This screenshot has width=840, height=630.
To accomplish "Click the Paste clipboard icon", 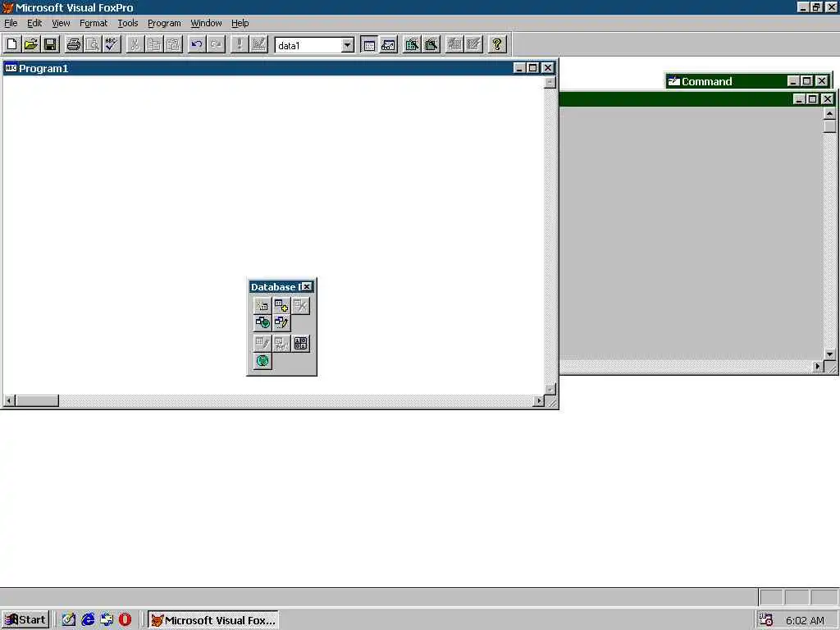I will [174, 44].
